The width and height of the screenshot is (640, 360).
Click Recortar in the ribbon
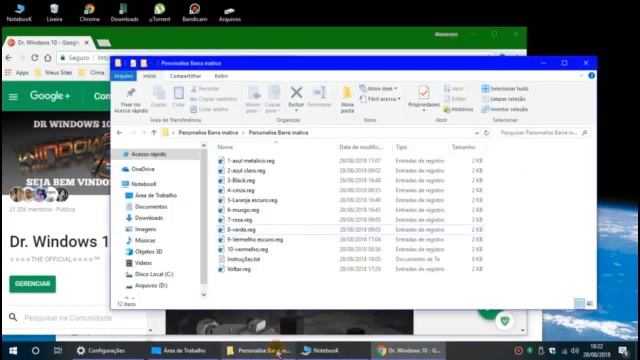click(x=205, y=89)
